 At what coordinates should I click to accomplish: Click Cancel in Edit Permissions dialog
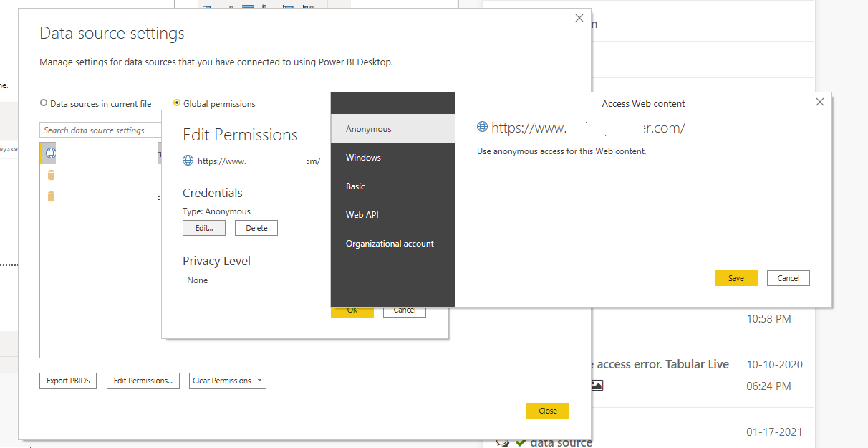(404, 311)
